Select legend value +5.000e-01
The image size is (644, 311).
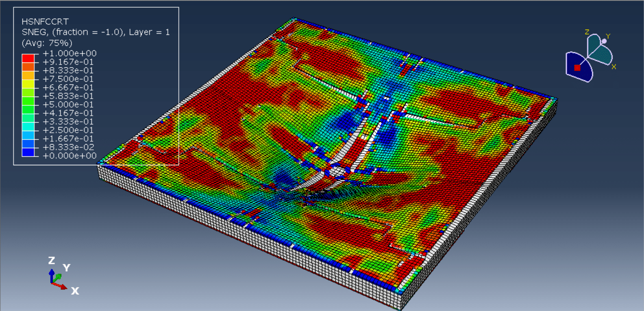click(x=68, y=104)
